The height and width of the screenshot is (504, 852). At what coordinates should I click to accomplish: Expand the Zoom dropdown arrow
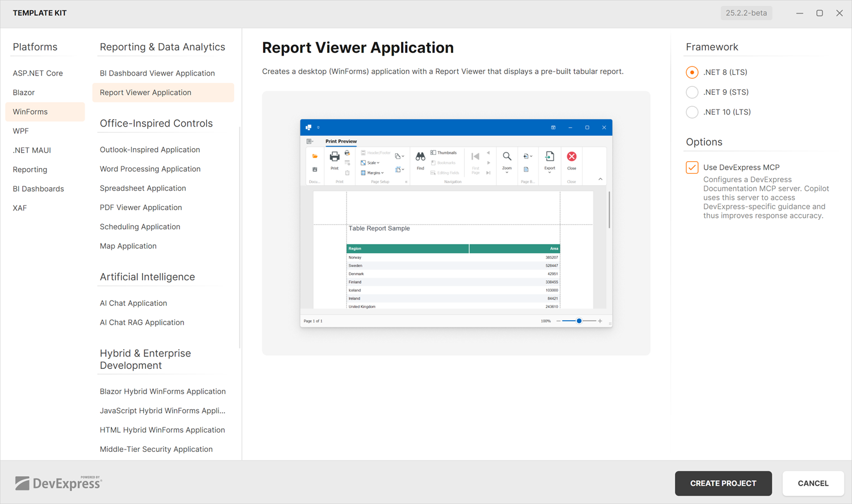tap(507, 172)
